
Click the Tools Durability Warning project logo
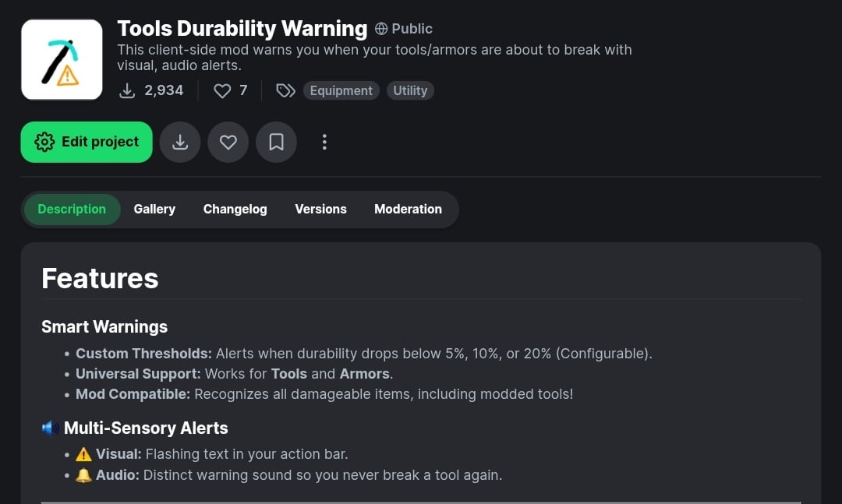tap(62, 60)
